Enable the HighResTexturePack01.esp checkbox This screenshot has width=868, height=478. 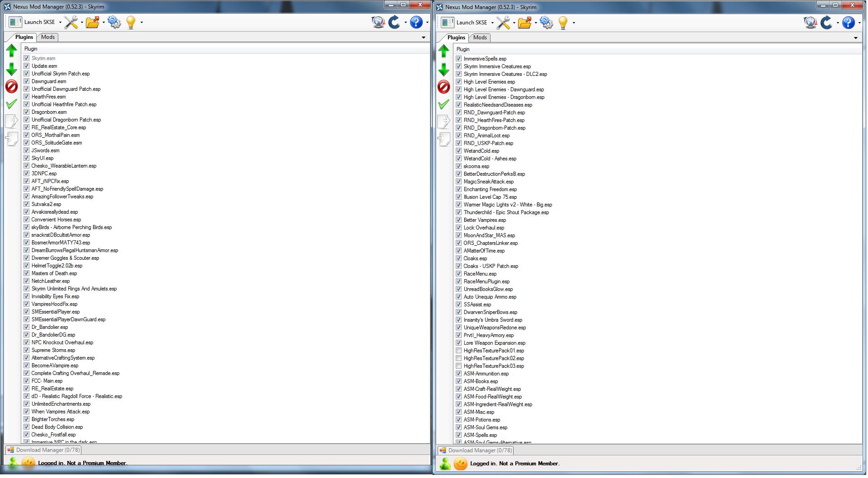459,351
